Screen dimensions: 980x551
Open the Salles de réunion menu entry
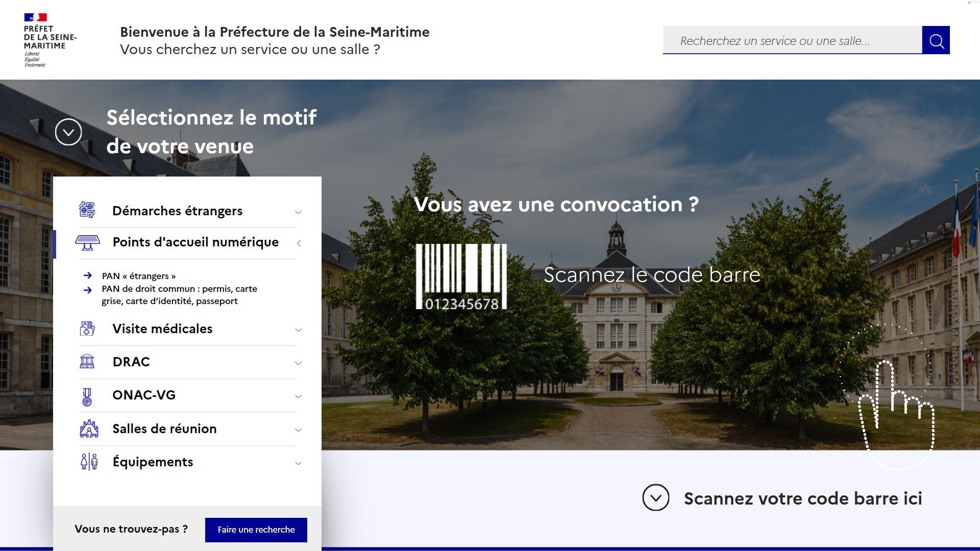click(164, 429)
